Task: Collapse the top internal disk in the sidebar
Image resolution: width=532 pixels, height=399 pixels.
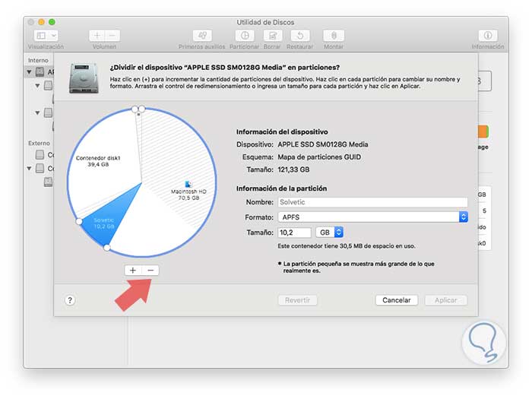Action: (29, 72)
